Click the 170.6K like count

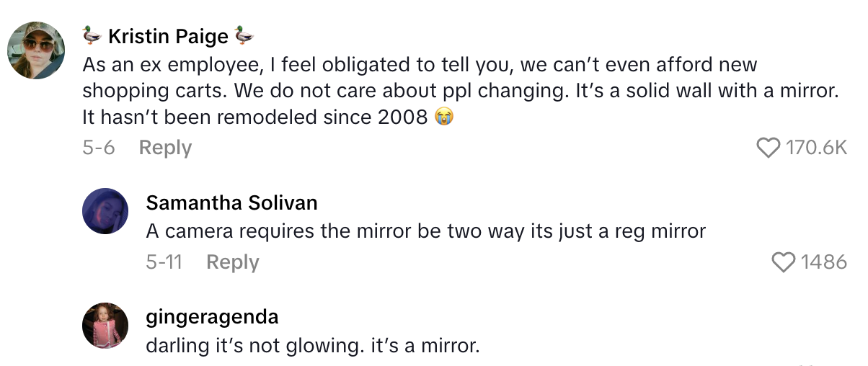point(816,148)
